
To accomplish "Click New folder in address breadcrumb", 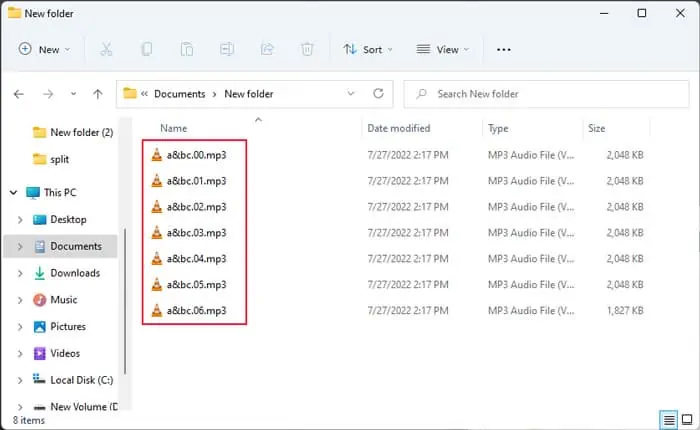I will 249,94.
